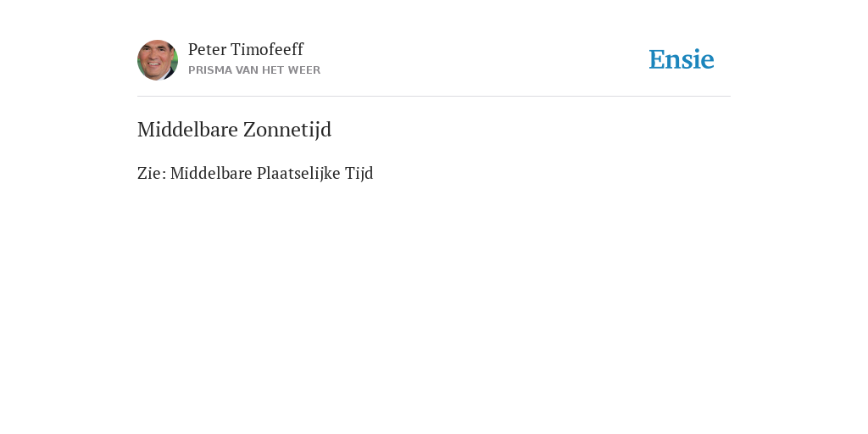The width and height of the screenshot is (868, 434).
Task: Open the Ensie logo link
Action: (x=682, y=59)
